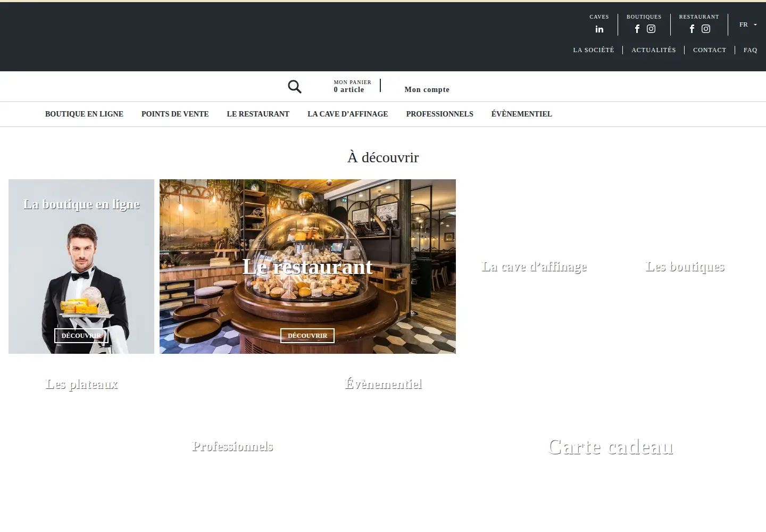Open Boutique en ligne menu

click(84, 114)
